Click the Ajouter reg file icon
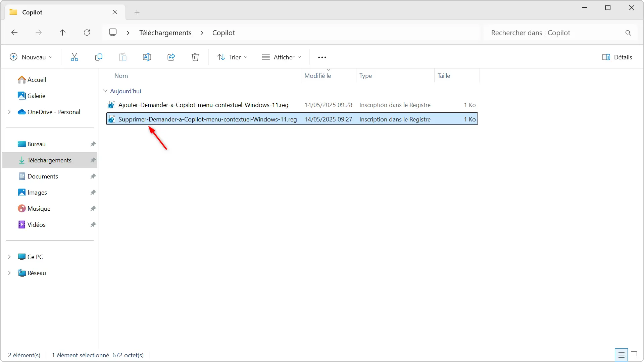Viewport: 644px width, 362px height. 112,105
